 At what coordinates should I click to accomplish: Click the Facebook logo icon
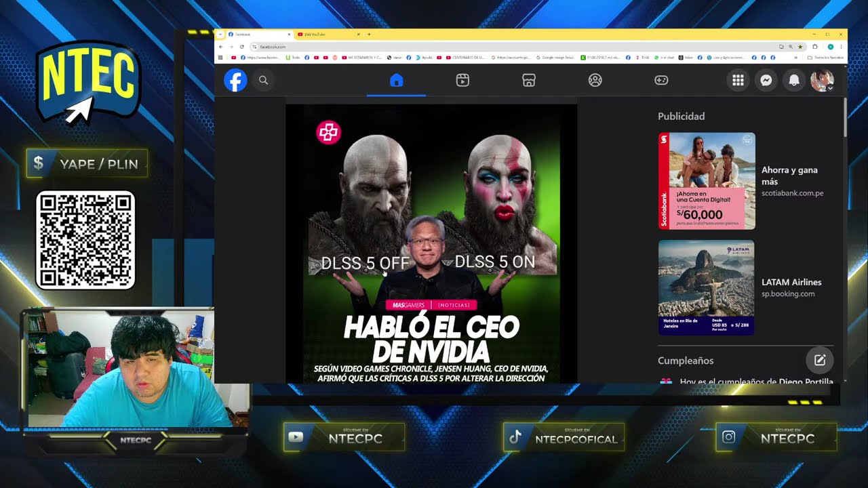coord(235,81)
